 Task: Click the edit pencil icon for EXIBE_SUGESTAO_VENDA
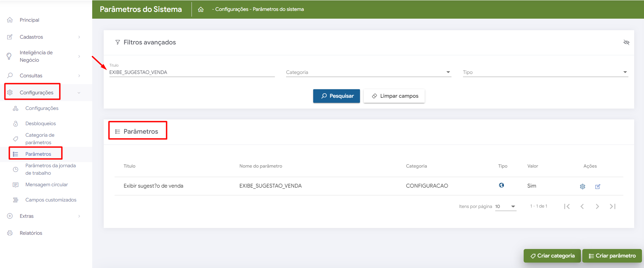click(x=598, y=187)
